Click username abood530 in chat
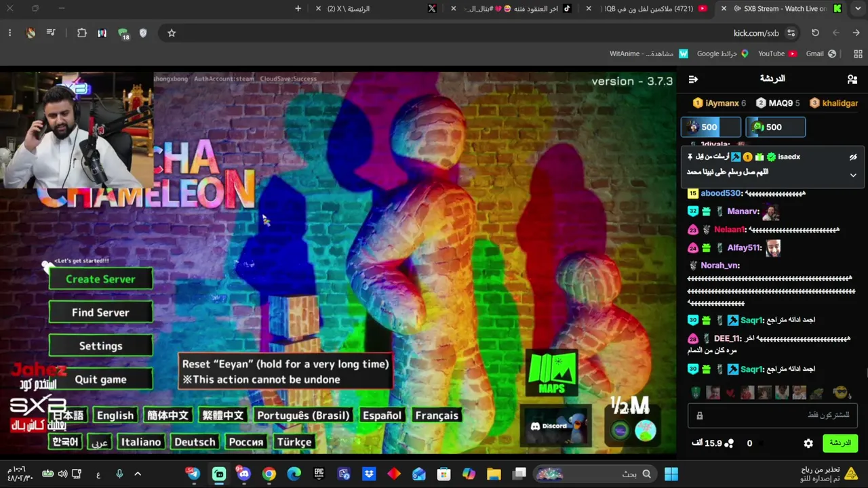 click(x=721, y=193)
